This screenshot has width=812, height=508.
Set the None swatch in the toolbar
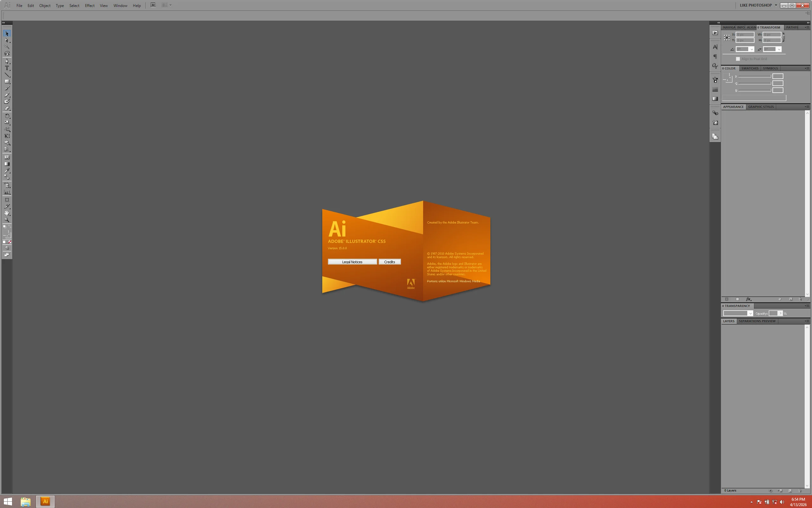(x=10, y=242)
